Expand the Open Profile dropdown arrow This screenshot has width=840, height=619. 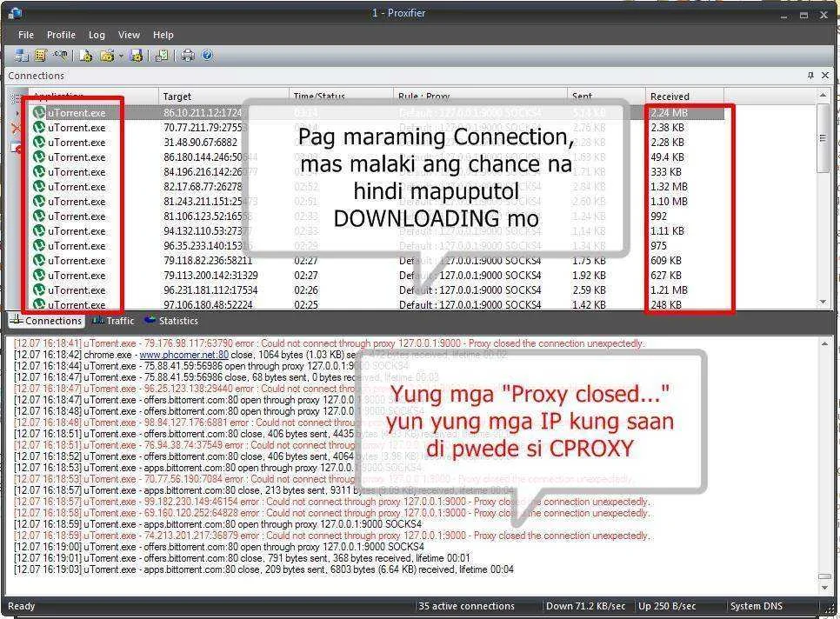(121, 56)
